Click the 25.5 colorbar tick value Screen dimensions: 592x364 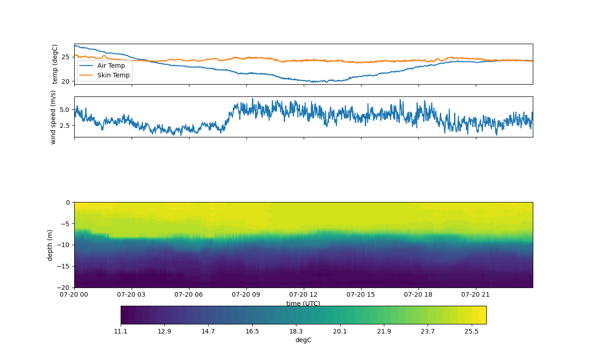471,331
